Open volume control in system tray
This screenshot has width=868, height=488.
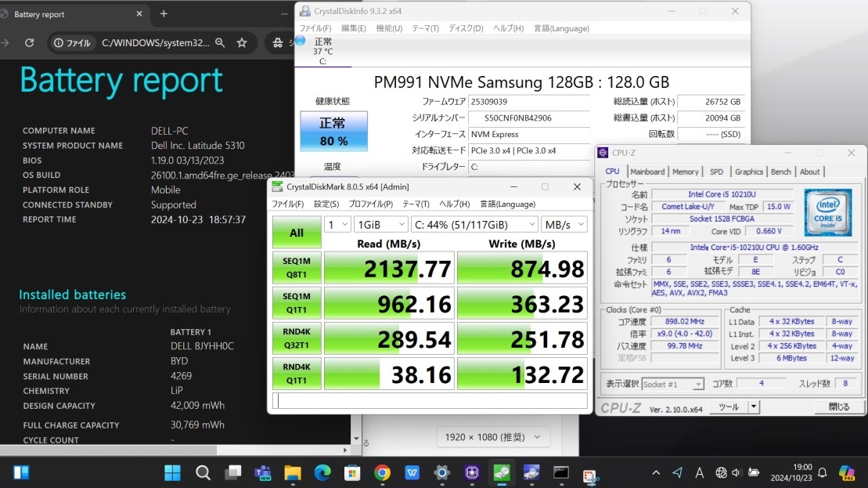(x=737, y=472)
